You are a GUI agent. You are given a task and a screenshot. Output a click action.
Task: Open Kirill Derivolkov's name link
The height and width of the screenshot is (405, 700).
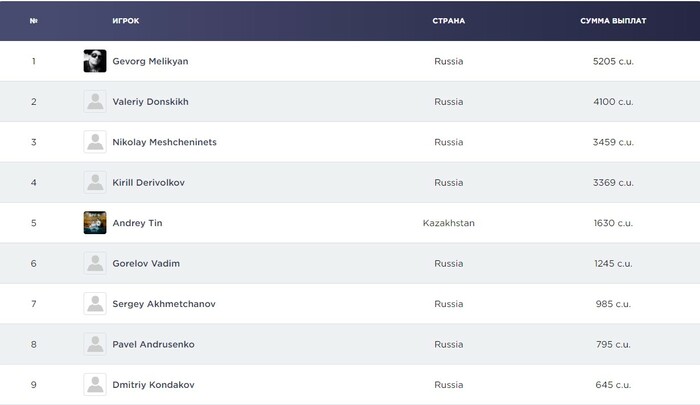156,183
